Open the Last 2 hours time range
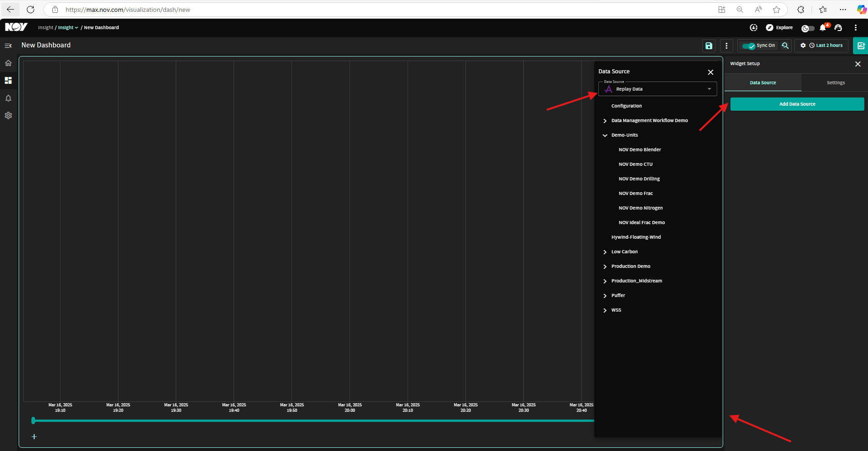The height and width of the screenshot is (451, 868). pyautogui.click(x=826, y=46)
